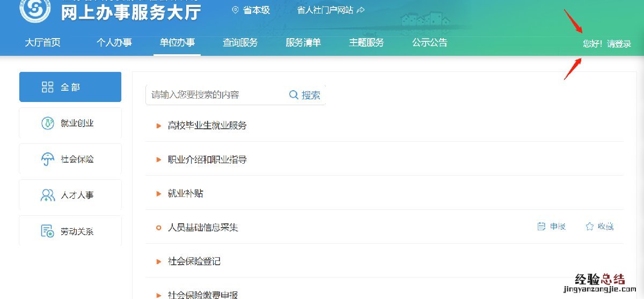Image resolution: width=644 pixels, height=299 pixels.
Task: Click the share arrow icon after 省人社门户网站
Action: point(361,10)
